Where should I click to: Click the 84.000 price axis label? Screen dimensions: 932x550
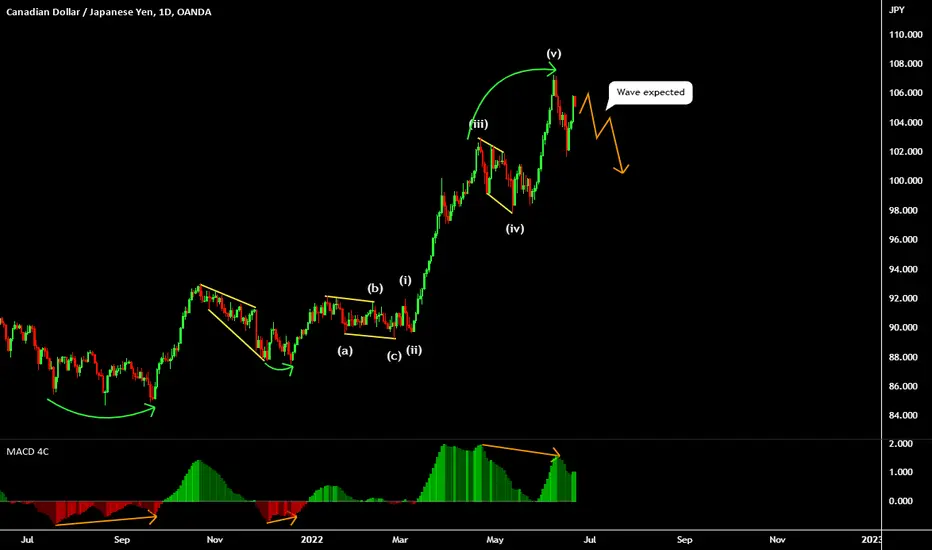point(905,416)
